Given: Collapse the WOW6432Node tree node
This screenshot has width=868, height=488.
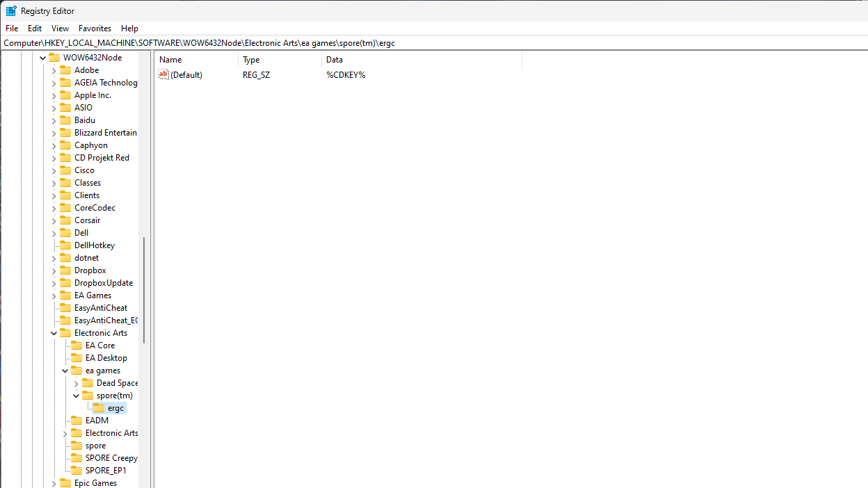Looking at the screenshot, I should pyautogui.click(x=42, y=58).
